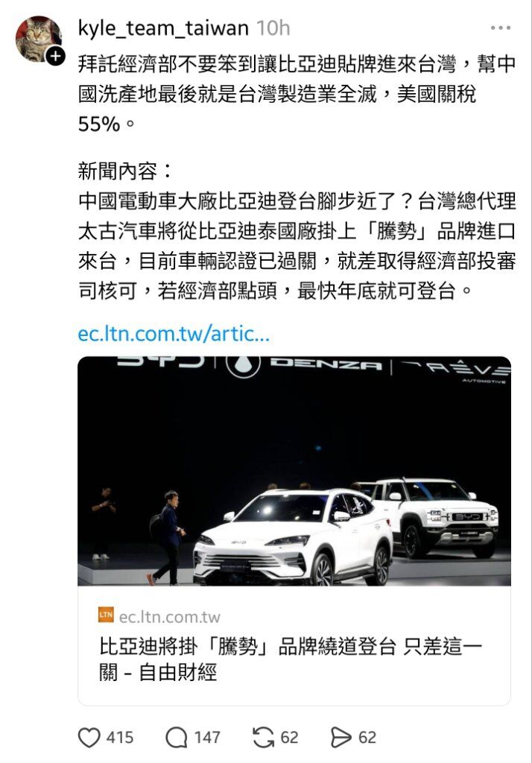
Task: Click the LTN favicon in link card
Action: pos(106,615)
